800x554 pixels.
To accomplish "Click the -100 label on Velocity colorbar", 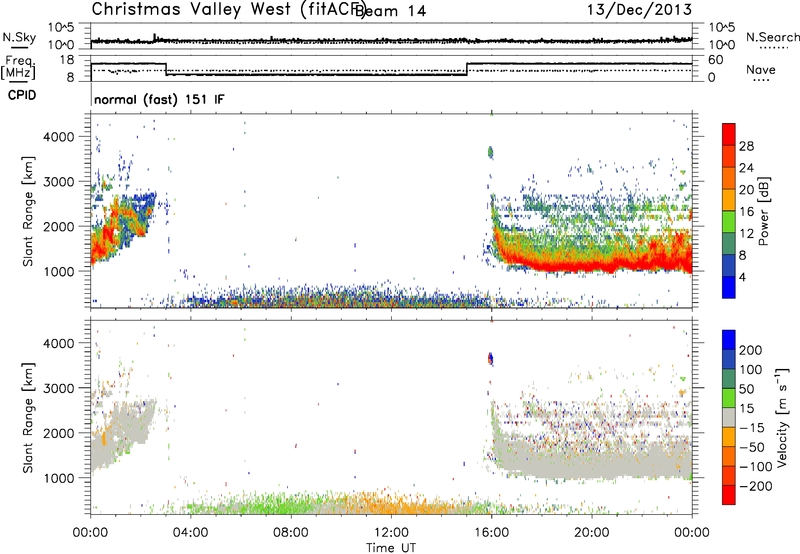I will click(755, 466).
